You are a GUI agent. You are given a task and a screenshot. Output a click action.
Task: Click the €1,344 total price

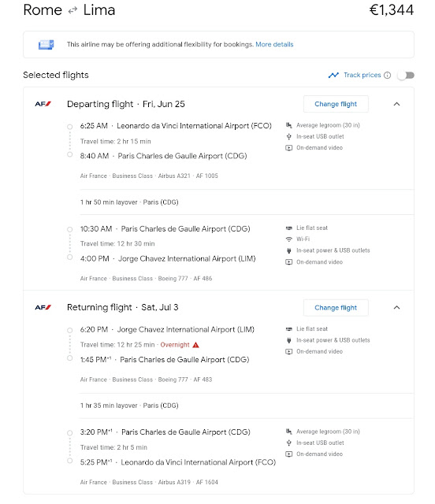(391, 9)
